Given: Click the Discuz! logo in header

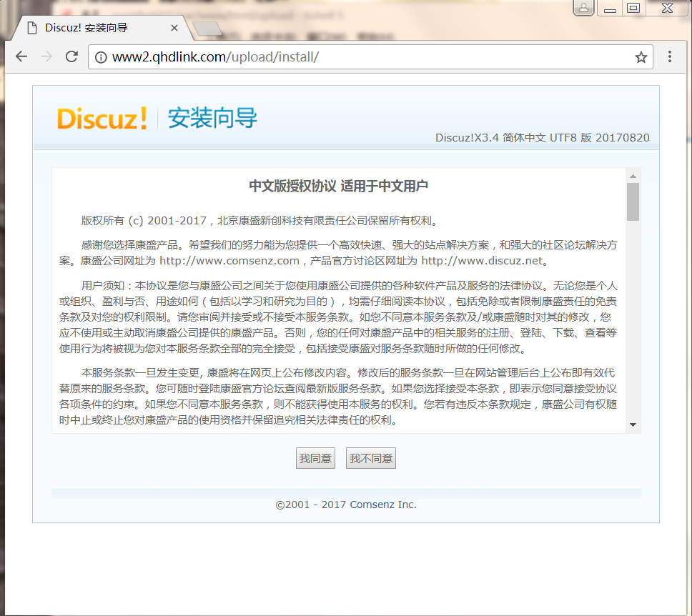Looking at the screenshot, I should 102,118.
